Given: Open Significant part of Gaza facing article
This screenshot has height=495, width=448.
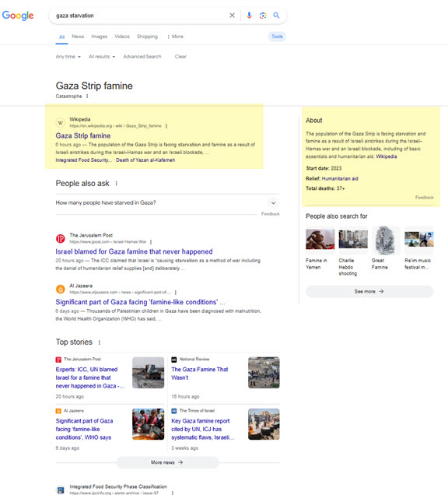Looking at the screenshot, I should (141, 302).
